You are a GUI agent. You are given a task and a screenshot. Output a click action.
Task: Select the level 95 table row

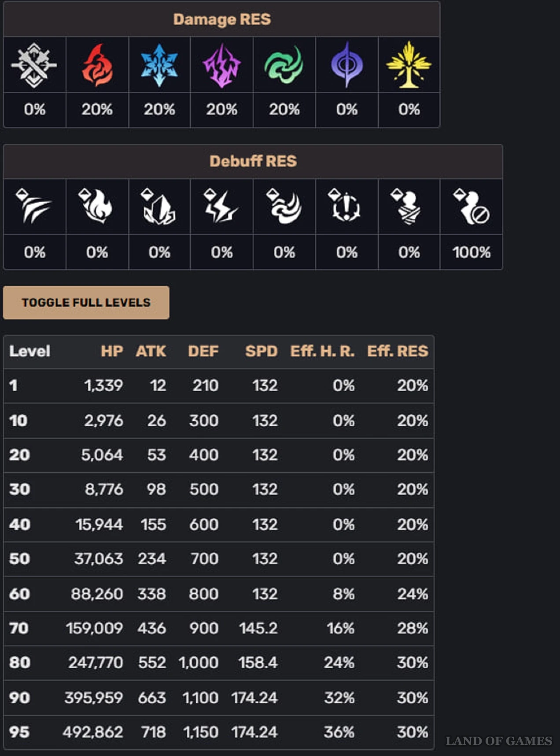pos(219,732)
